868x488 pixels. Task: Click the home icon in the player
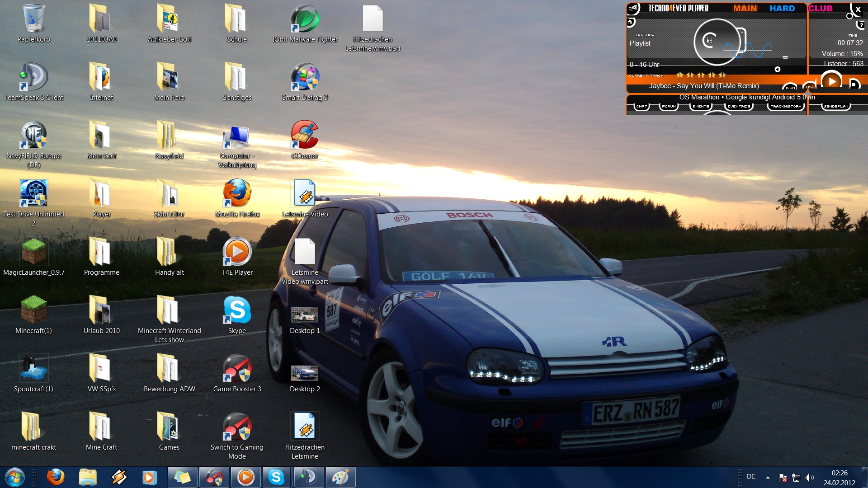pos(630,22)
